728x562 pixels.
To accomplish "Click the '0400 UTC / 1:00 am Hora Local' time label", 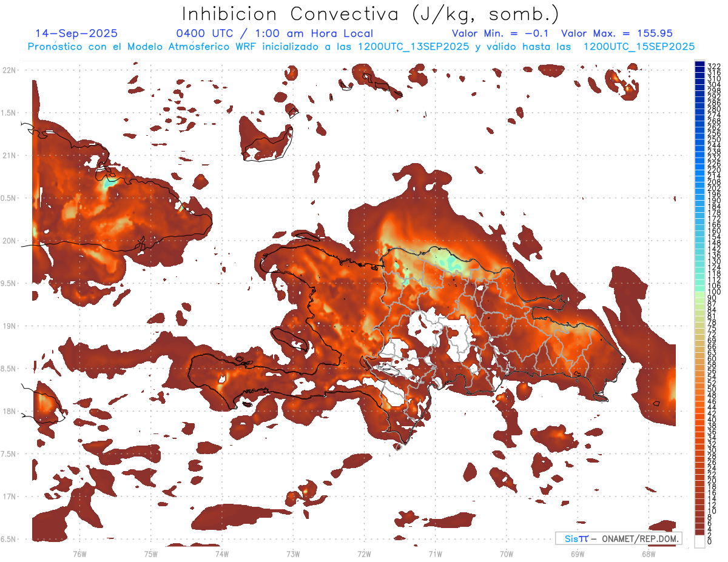I will coord(274,33).
